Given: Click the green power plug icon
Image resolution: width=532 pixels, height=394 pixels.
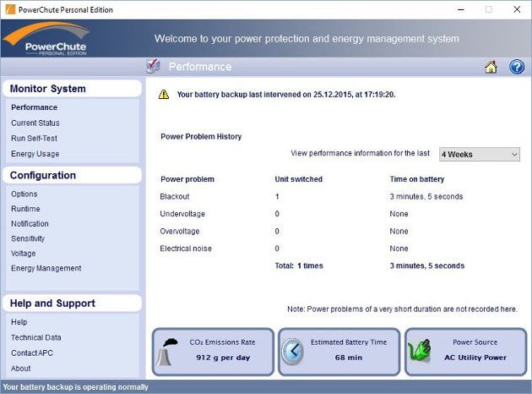Looking at the screenshot, I should [420, 351].
